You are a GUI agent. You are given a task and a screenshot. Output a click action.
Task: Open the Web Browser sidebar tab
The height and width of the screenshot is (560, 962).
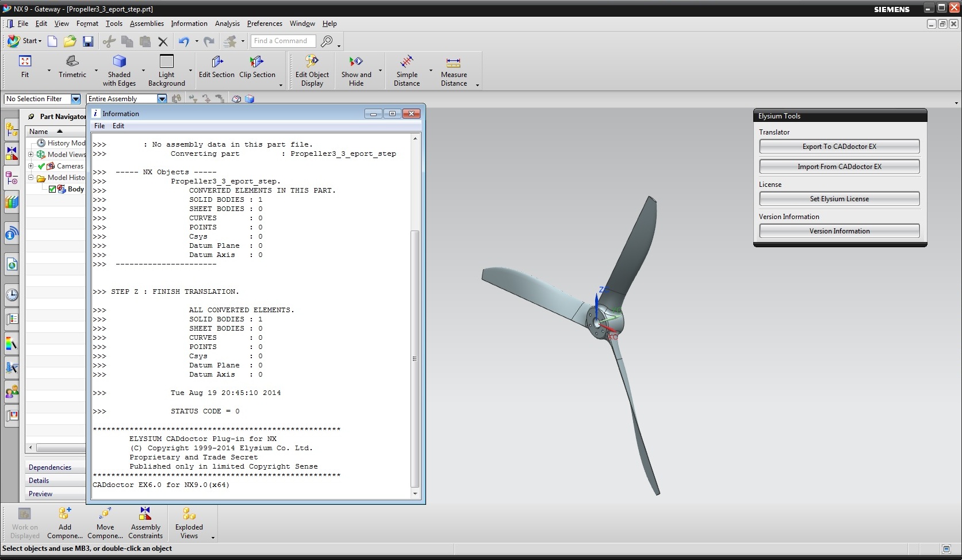tap(12, 264)
